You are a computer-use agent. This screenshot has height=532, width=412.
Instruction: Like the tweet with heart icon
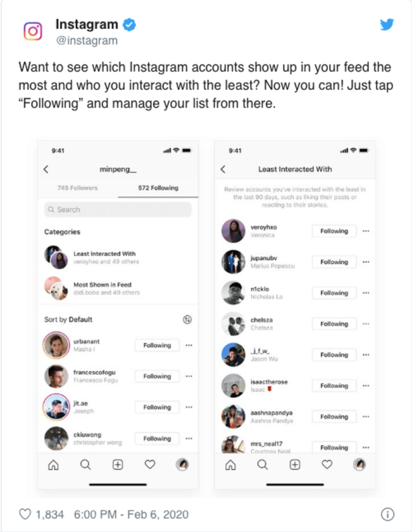point(25,514)
